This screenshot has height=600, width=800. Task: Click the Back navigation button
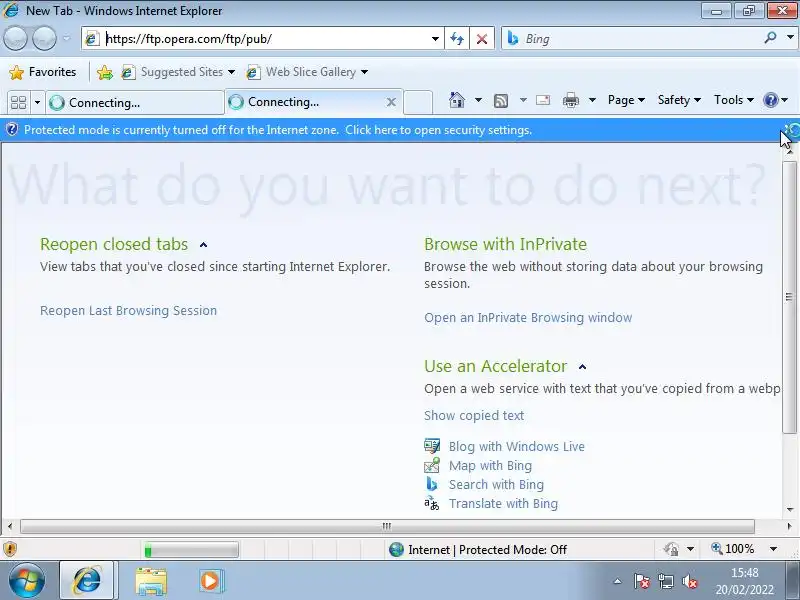tap(15, 39)
